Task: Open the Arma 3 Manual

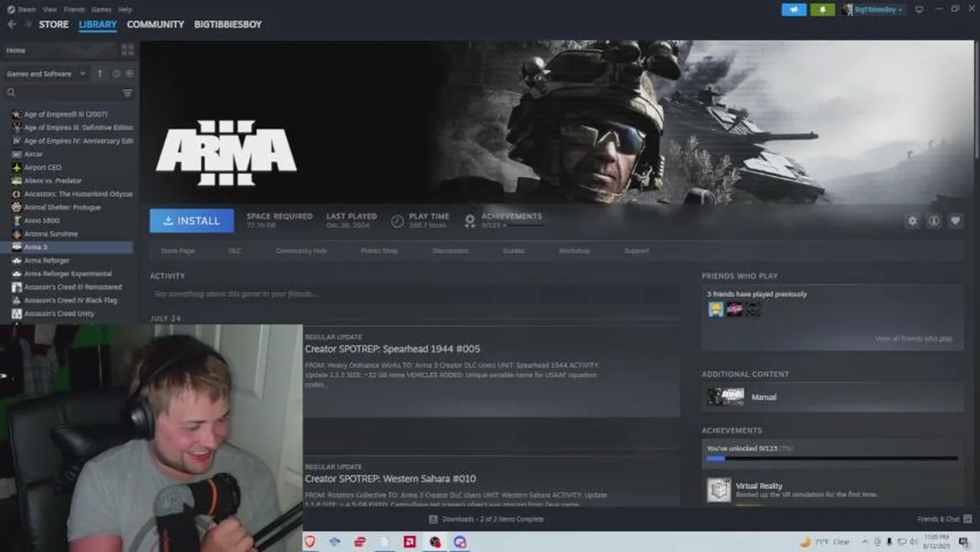Action: [832, 396]
